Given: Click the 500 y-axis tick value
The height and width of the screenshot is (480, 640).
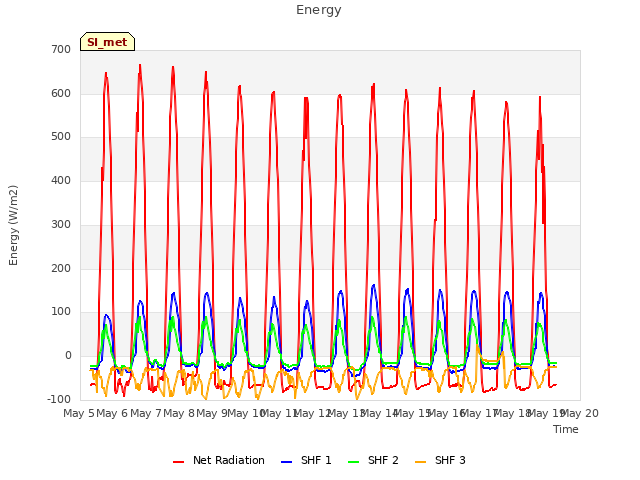Looking at the screenshot, I should [61, 137].
